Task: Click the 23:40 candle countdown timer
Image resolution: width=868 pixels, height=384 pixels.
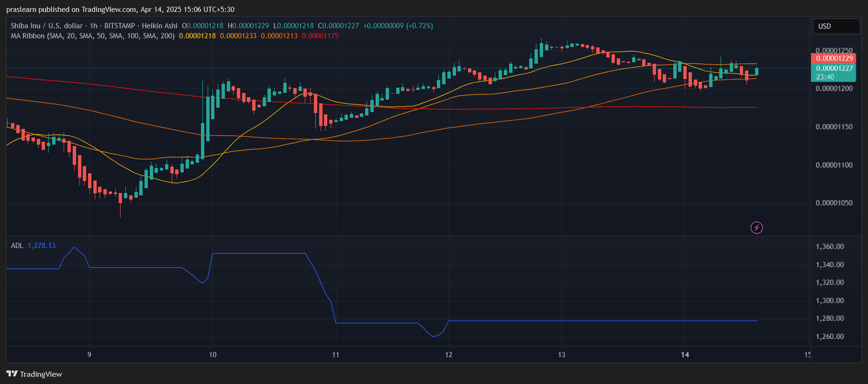Action: coord(825,77)
